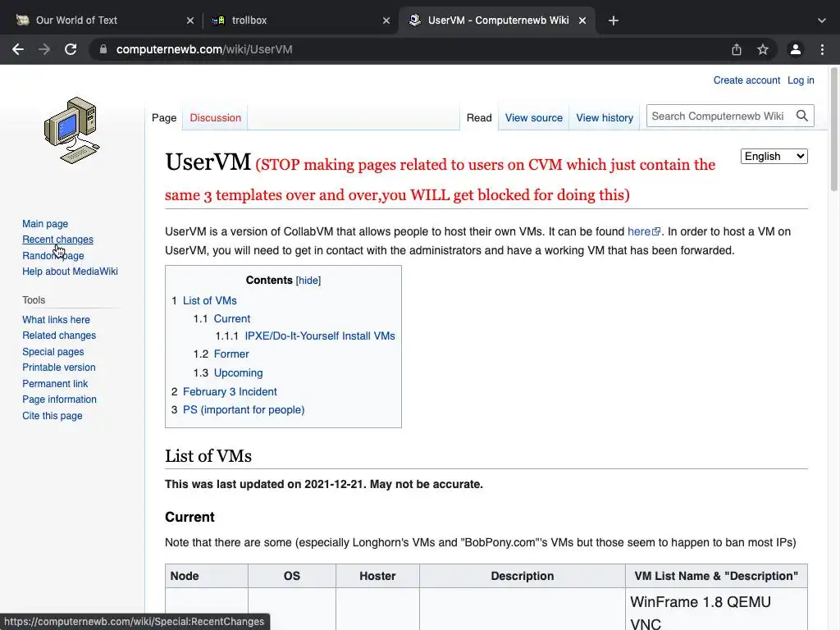The width and height of the screenshot is (840, 630).
Task: Open Page information link
Action: pyautogui.click(x=59, y=399)
